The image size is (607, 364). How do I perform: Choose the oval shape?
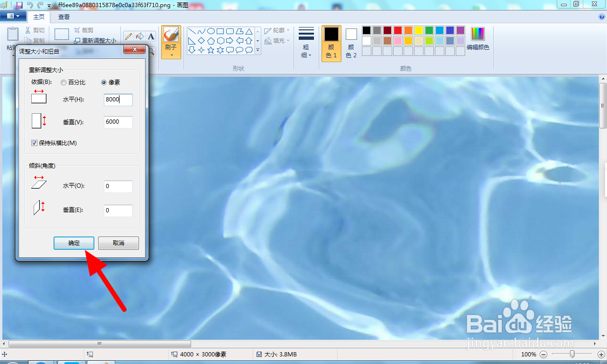211,31
